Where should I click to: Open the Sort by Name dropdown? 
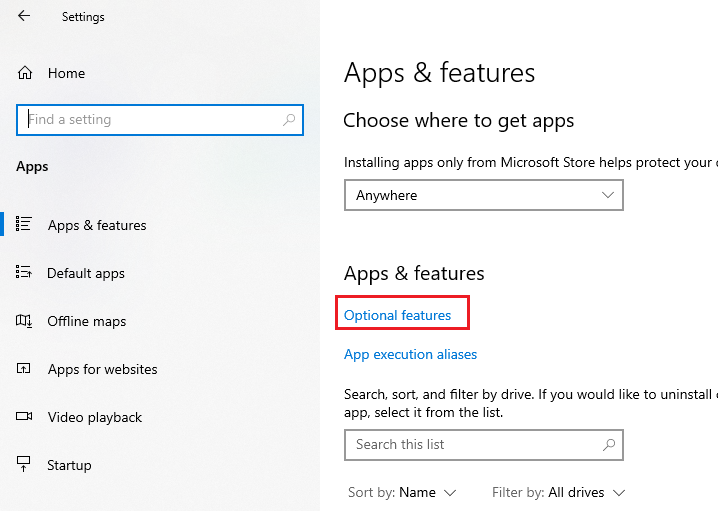(x=402, y=493)
